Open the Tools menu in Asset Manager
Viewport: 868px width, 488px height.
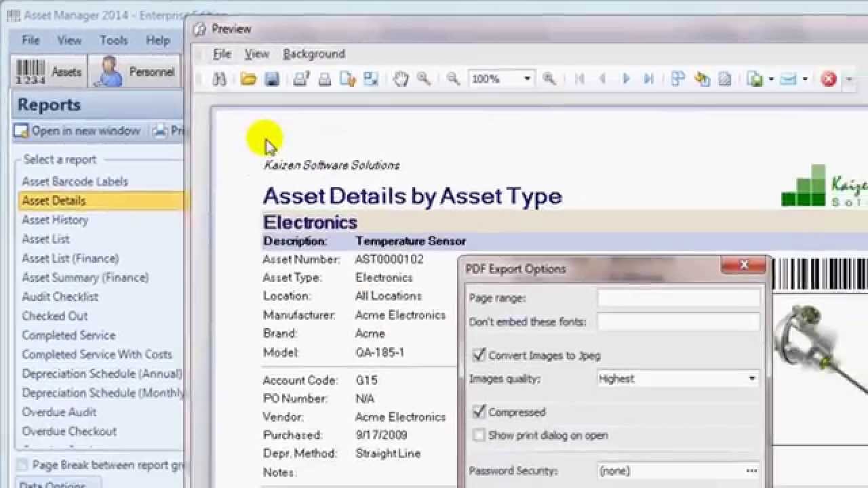tap(114, 41)
